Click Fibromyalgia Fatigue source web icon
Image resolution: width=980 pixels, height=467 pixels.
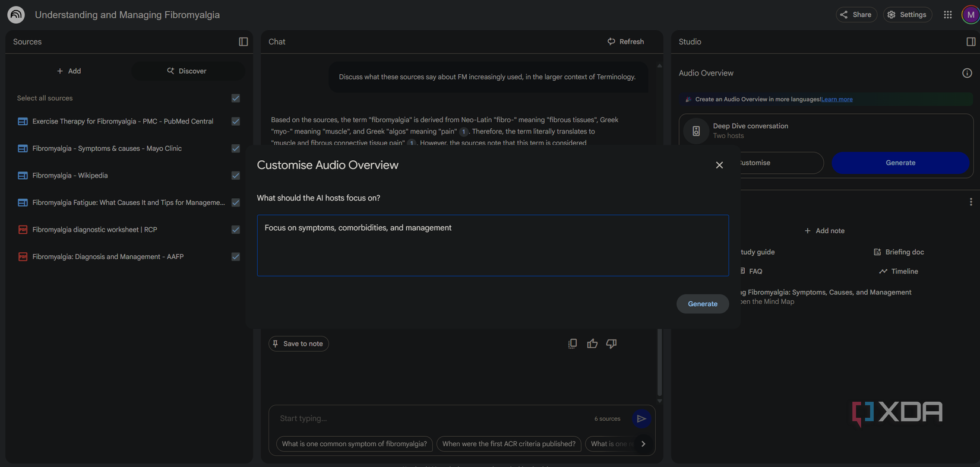coord(23,202)
